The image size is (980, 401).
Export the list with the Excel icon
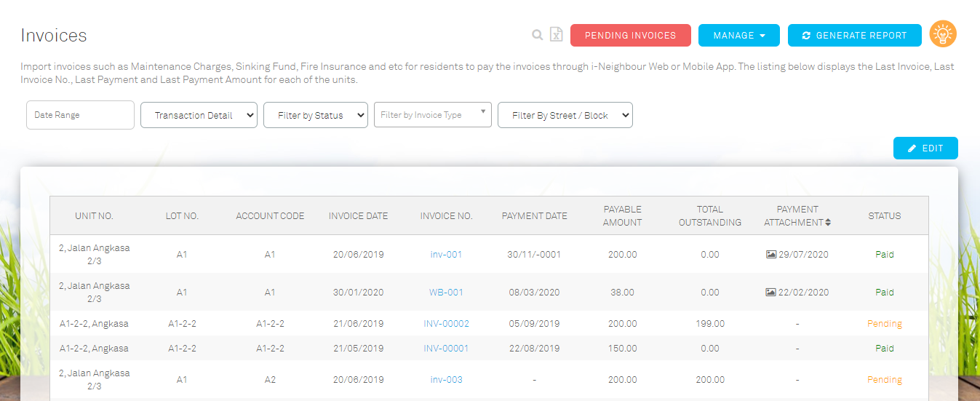[x=557, y=35]
